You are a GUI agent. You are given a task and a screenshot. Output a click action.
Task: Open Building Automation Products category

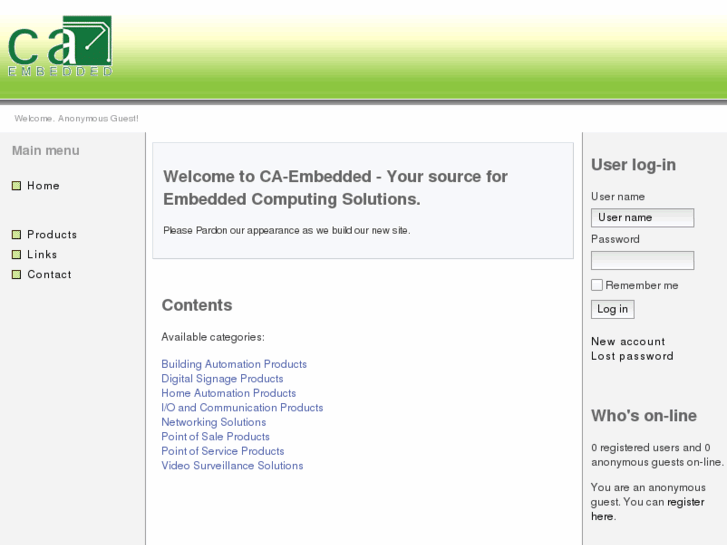pyautogui.click(x=234, y=365)
